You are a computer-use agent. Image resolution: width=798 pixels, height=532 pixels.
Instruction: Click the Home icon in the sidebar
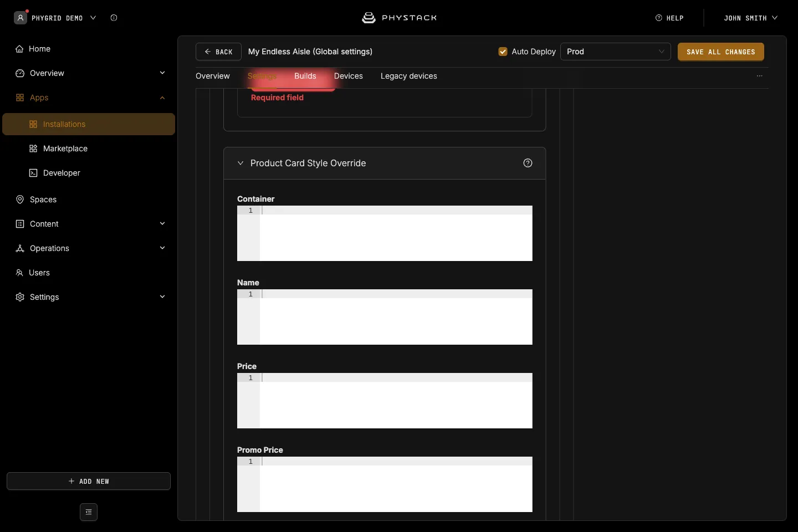coord(19,49)
